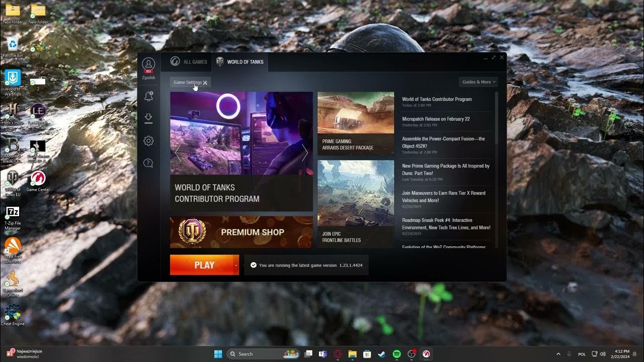Open the Zgadek account profile icon
The height and width of the screenshot is (362, 644).
point(148,64)
